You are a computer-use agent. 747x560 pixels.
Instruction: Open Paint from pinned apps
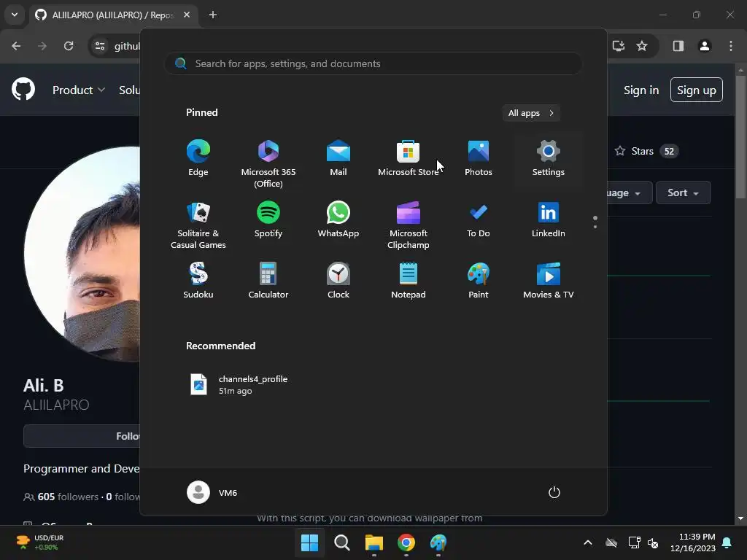click(479, 281)
